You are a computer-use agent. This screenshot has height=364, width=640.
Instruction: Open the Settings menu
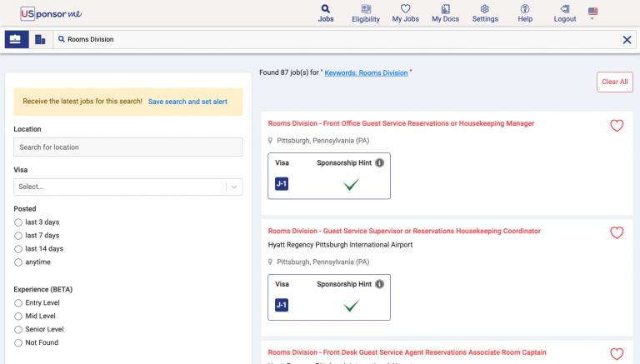[485, 13]
